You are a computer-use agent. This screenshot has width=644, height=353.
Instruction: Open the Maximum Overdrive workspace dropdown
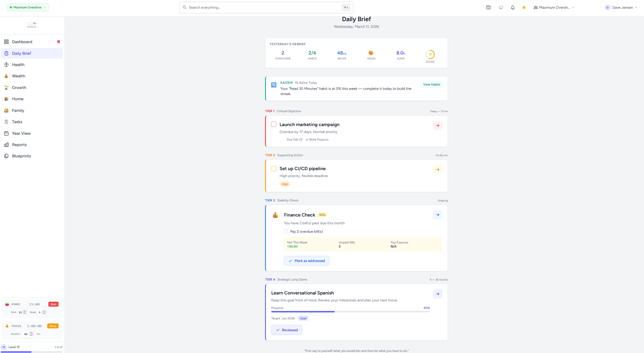point(554,7)
